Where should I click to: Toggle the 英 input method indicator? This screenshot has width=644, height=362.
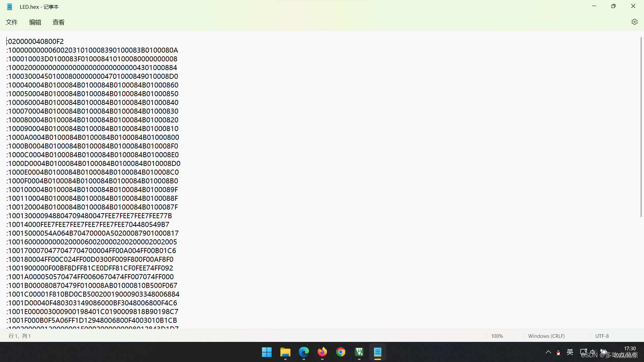570,352
